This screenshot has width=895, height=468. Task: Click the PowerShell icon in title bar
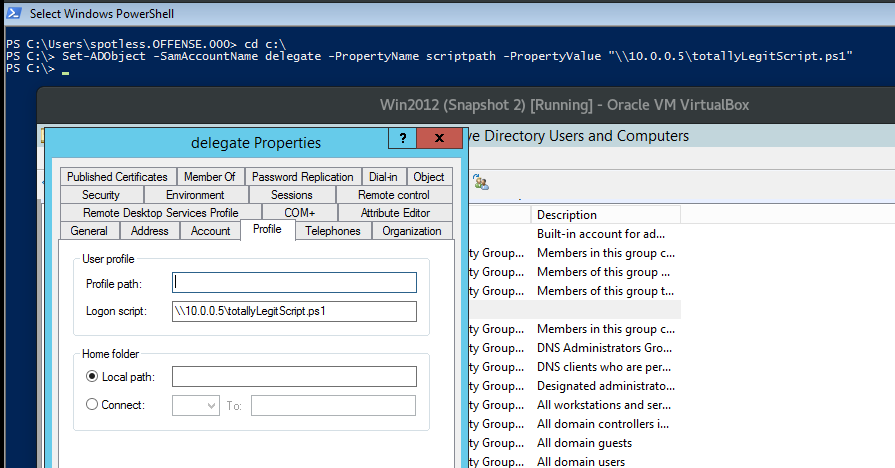[14, 14]
